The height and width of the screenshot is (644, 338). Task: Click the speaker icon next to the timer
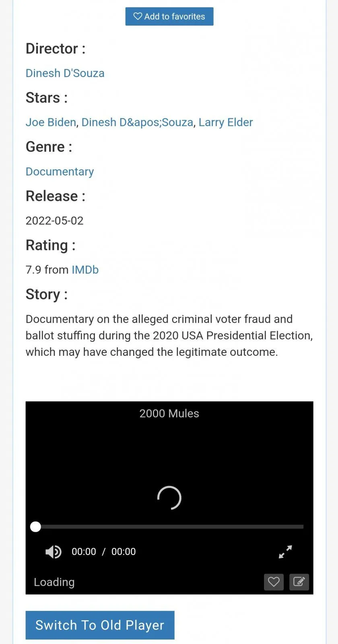point(53,551)
